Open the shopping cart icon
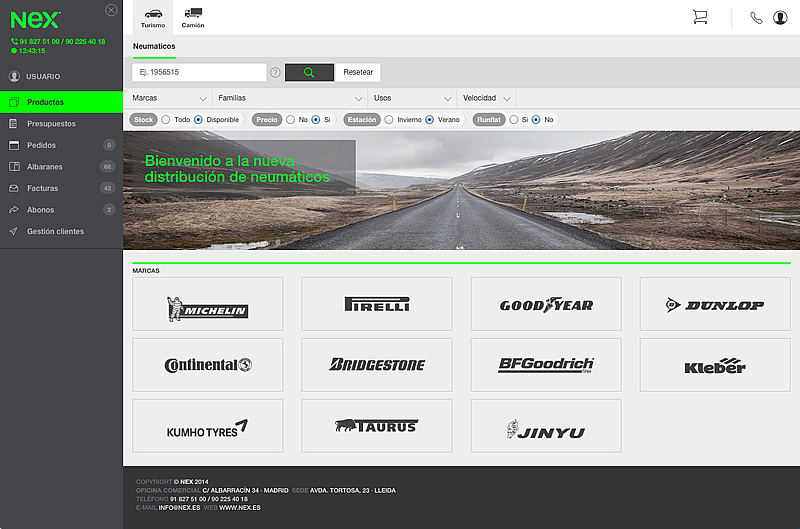800x529 pixels. [700, 17]
